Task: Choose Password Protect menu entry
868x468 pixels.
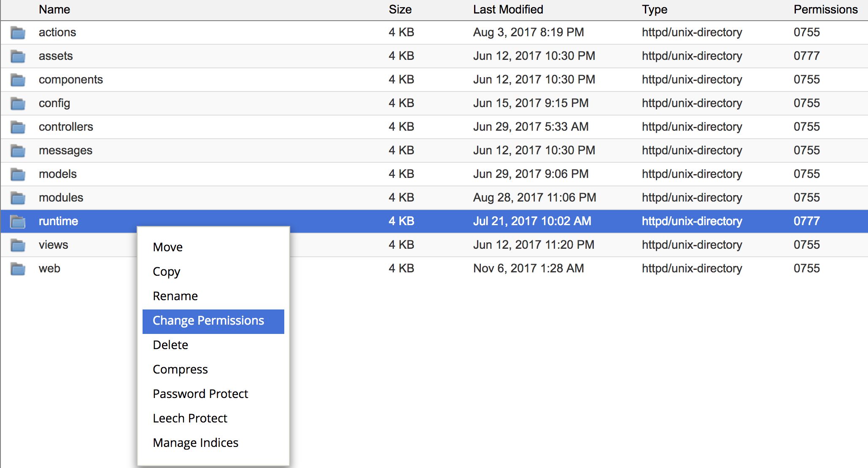Action: click(200, 394)
